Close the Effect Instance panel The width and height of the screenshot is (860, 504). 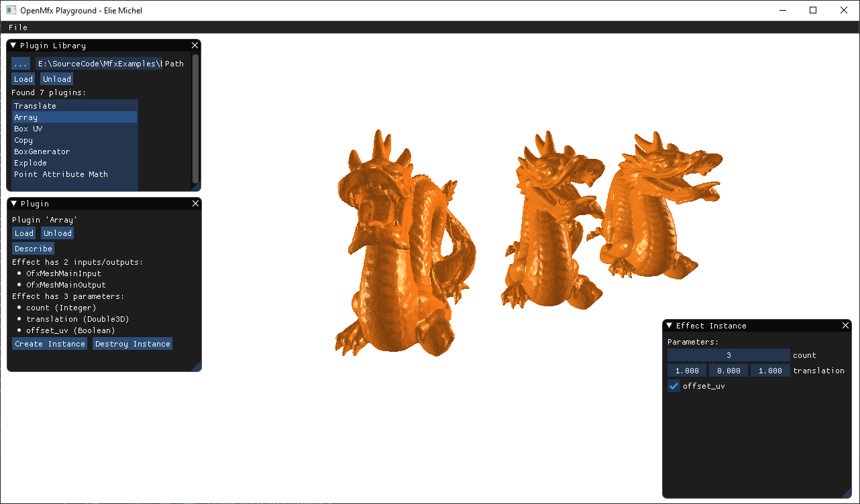click(x=846, y=326)
